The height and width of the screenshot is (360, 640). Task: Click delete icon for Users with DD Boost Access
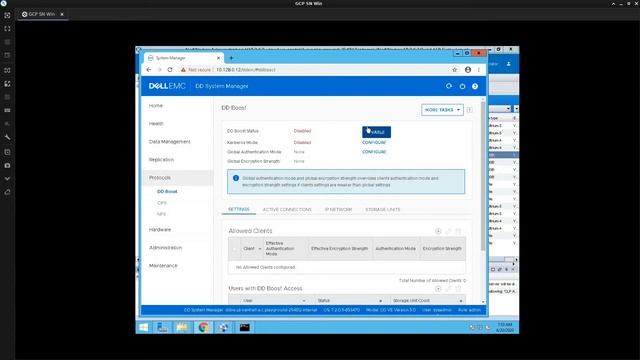[458, 289]
